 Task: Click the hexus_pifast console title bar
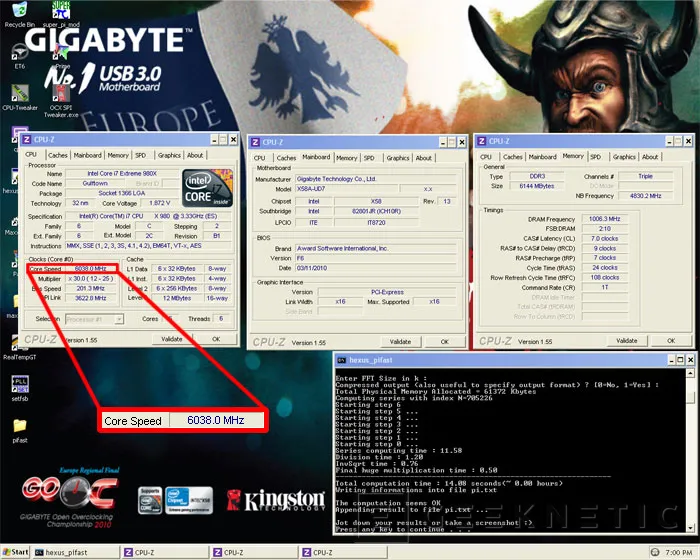click(x=514, y=360)
